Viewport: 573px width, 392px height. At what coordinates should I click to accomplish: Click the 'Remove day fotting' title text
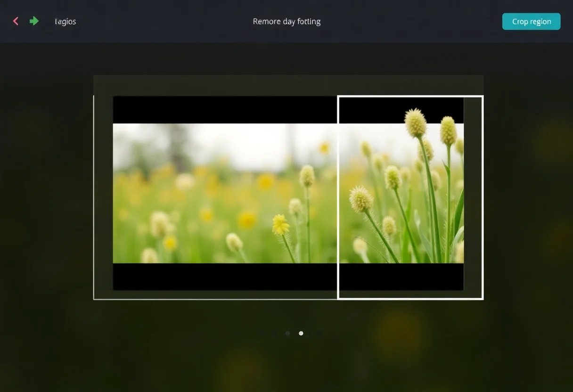click(286, 22)
